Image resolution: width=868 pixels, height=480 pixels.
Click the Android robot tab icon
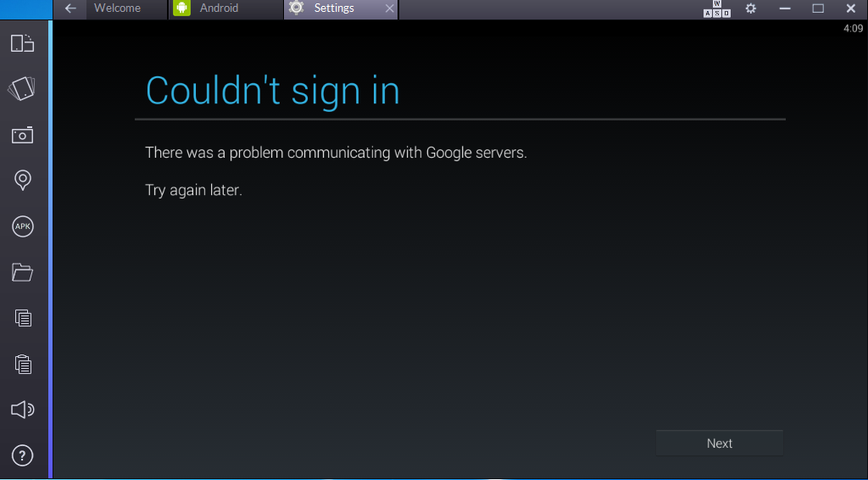[181, 8]
